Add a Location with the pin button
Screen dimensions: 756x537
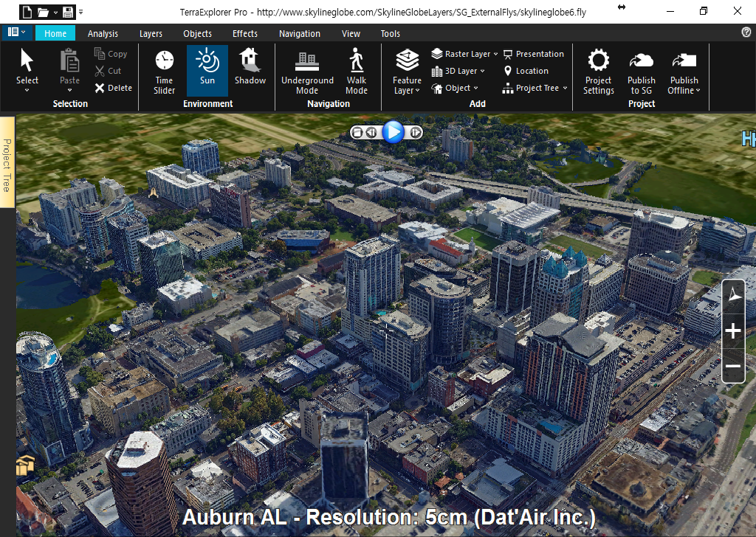pyautogui.click(x=526, y=71)
